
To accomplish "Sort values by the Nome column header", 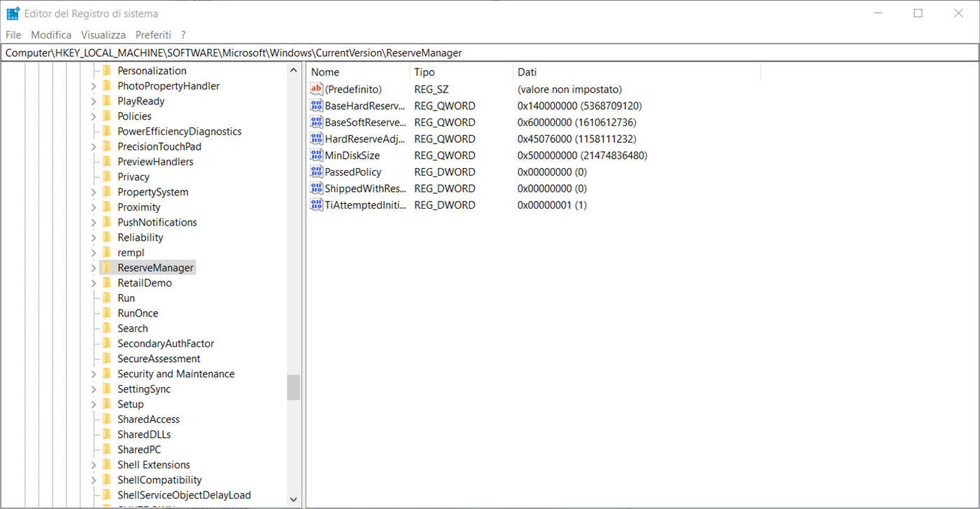I will (x=325, y=72).
